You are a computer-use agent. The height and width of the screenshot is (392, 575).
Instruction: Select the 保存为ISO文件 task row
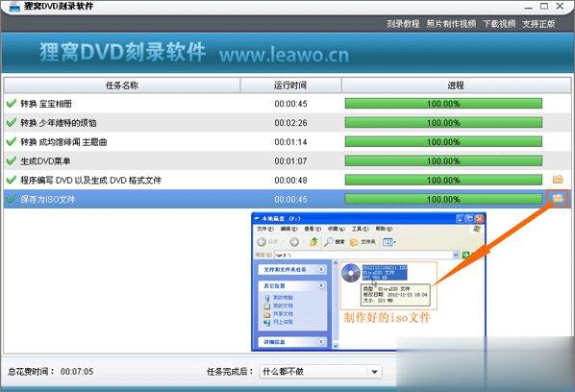coord(287,199)
